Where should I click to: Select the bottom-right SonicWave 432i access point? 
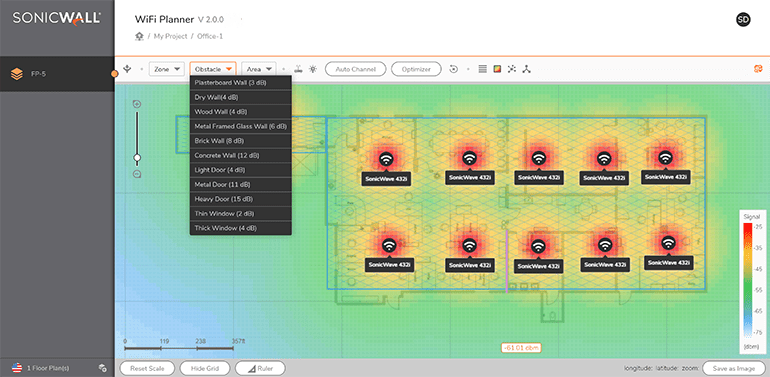[x=668, y=243]
